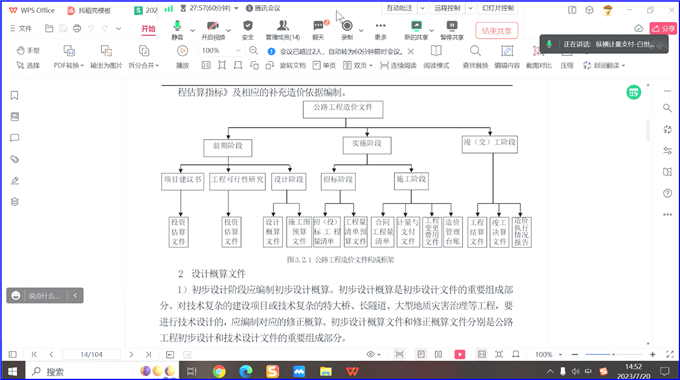680x380 pixels.
Task: Click the 播放 play button
Action: pos(183,57)
